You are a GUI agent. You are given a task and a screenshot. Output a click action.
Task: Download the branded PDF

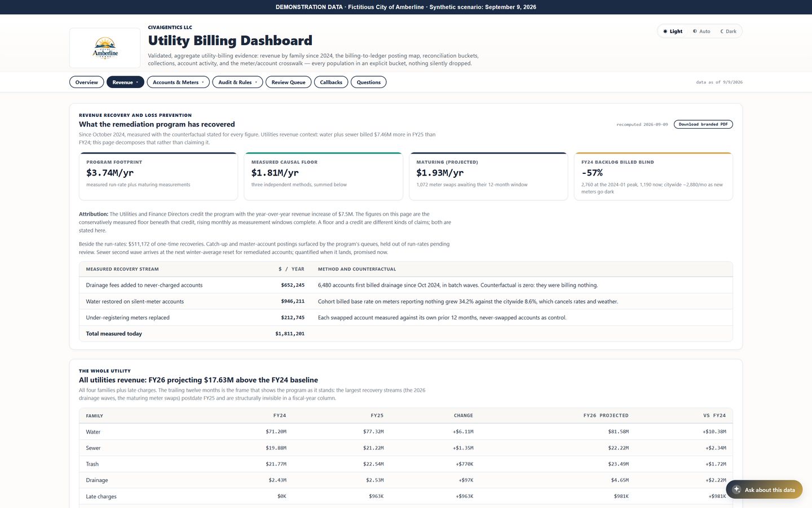[703, 124]
